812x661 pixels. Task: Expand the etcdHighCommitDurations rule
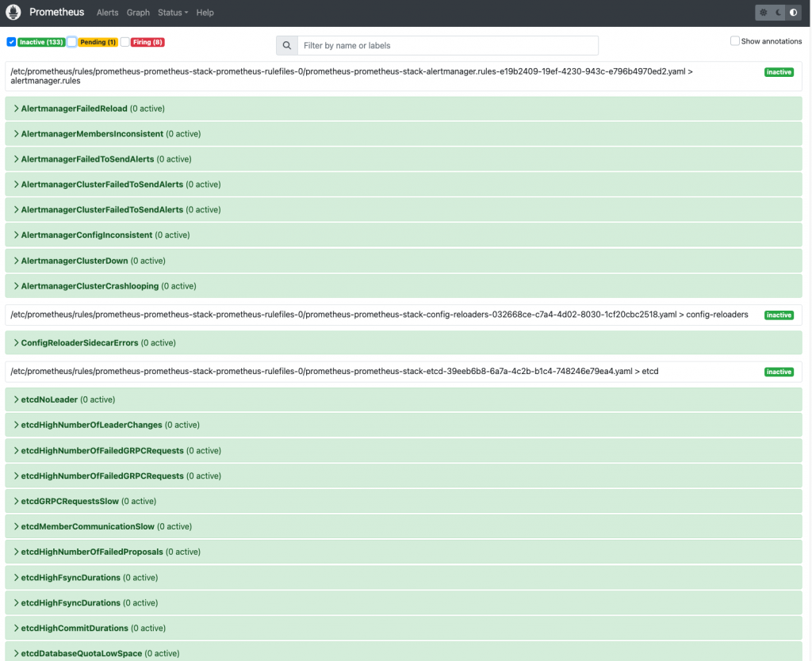pos(404,628)
